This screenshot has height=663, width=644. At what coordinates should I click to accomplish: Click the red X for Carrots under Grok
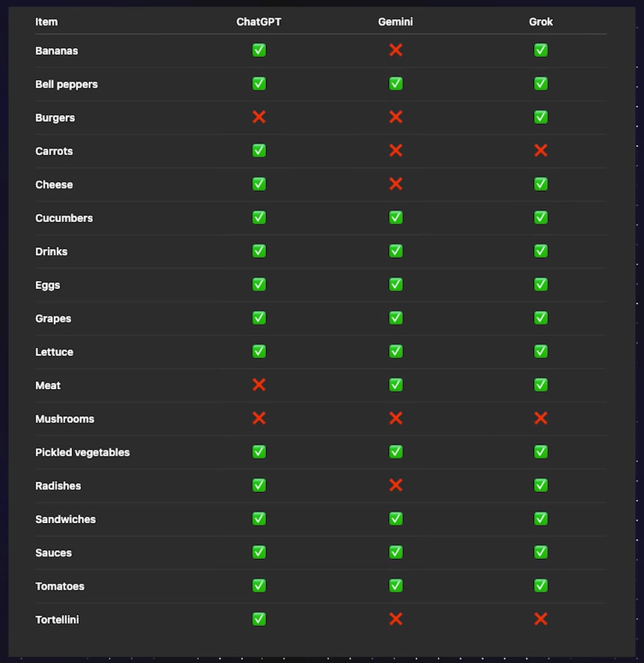pyautogui.click(x=540, y=151)
